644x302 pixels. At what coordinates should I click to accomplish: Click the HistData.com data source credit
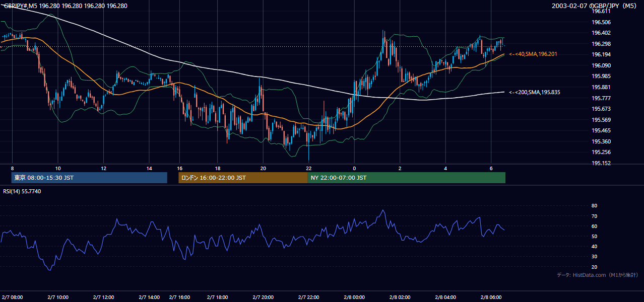coord(598,275)
